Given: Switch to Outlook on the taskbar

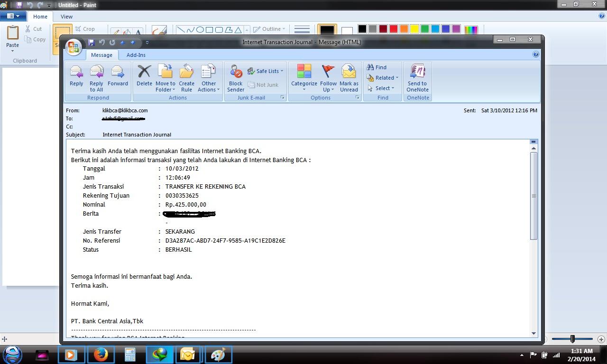Looking at the screenshot, I should [x=188, y=355].
